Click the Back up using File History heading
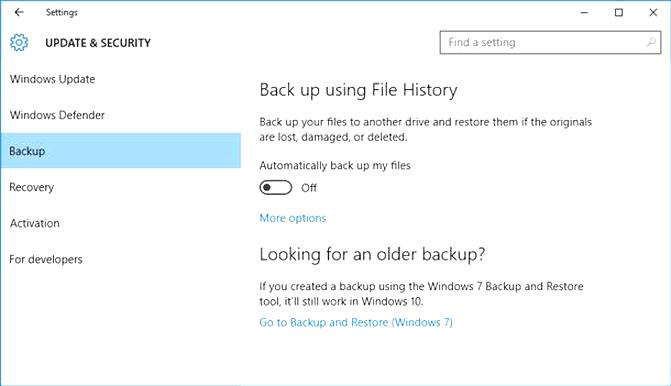The width and height of the screenshot is (671, 386). (359, 90)
